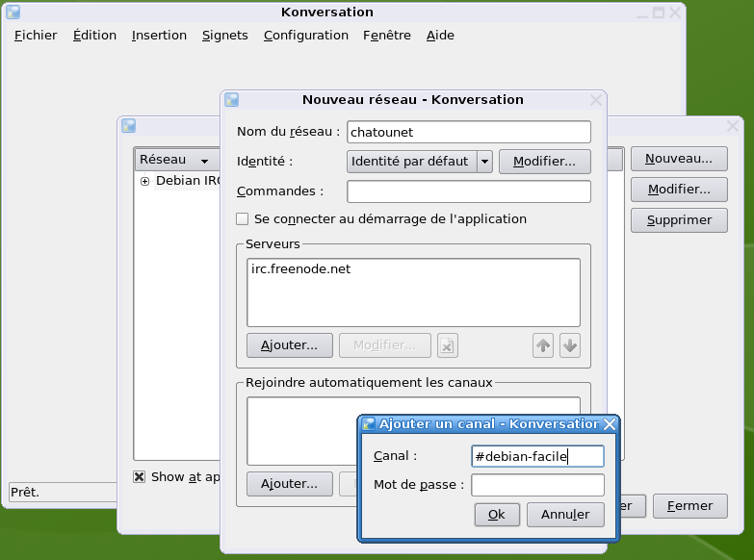The width and height of the screenshot is (754, 560).
Task: Open the Fichier menu
Action: [x=36, y=35]
